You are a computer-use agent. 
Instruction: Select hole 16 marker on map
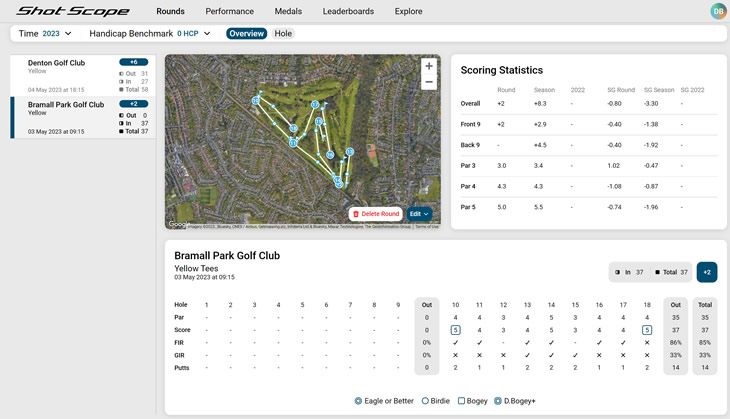330,155
